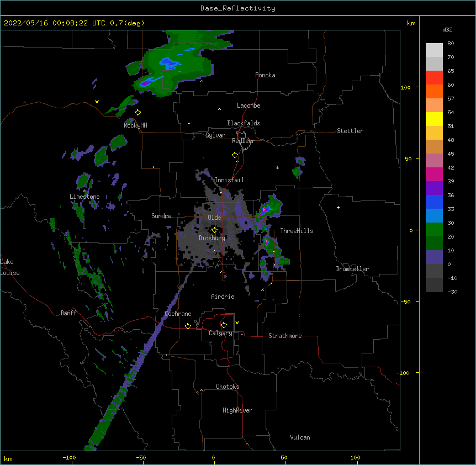Click the blue 36 dBZ legend swatch
This screenshot has width=476, height=465.
tap(434, 202)
